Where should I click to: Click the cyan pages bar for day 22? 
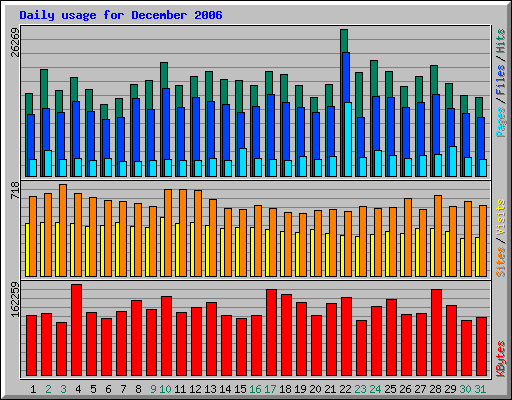tap(348, 139)
